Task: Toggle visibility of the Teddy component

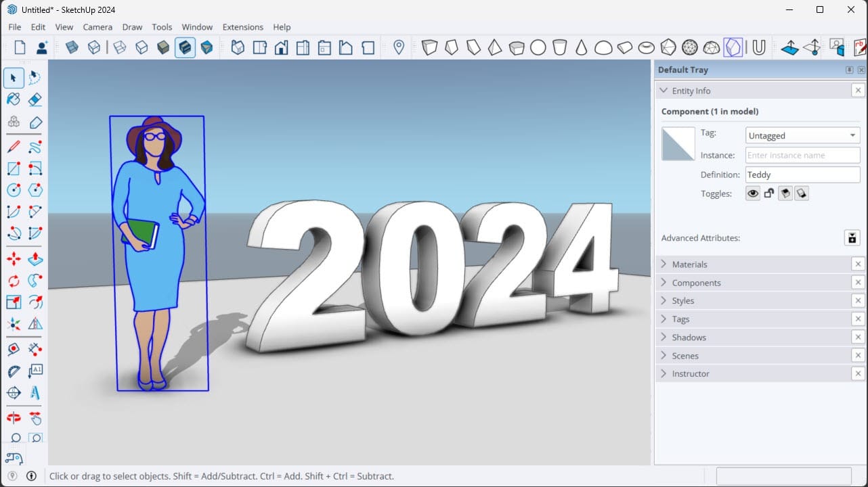Action: click(752, 193)
